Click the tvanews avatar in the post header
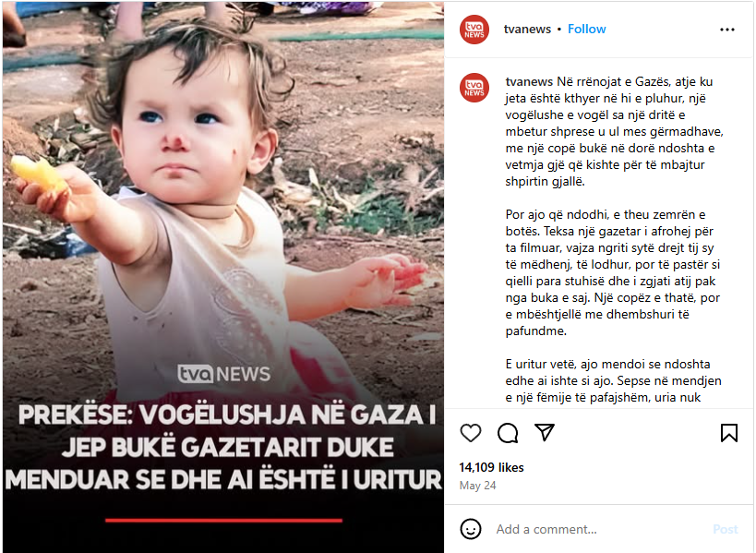The image size is (756, 553). click(474, 30)
